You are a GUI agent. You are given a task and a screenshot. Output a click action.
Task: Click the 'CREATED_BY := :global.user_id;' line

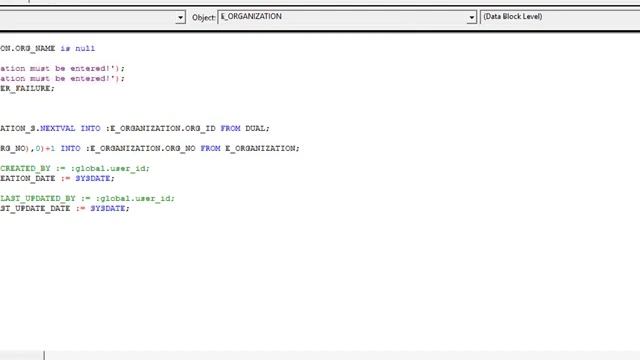pyautogui.click(x=75, y=168)
